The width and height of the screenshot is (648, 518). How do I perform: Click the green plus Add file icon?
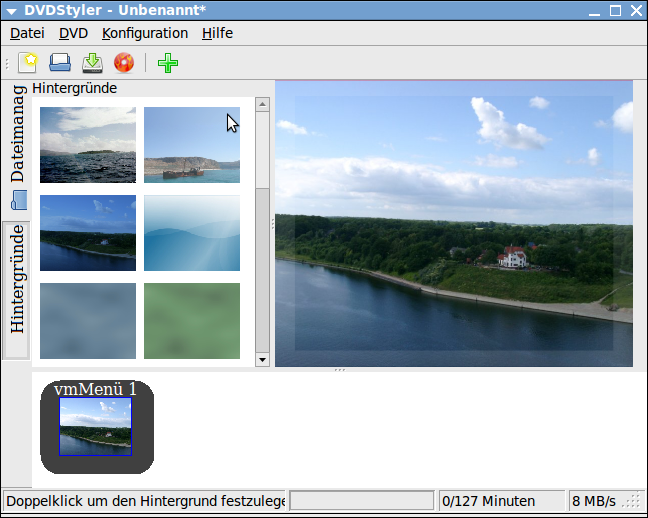pos(168,63)
